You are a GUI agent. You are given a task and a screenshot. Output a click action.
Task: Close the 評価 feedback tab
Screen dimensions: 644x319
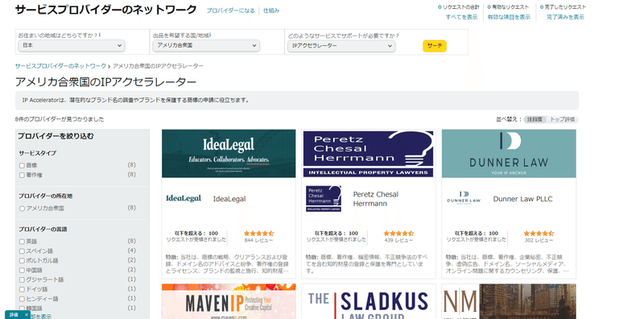coord(26,315)
